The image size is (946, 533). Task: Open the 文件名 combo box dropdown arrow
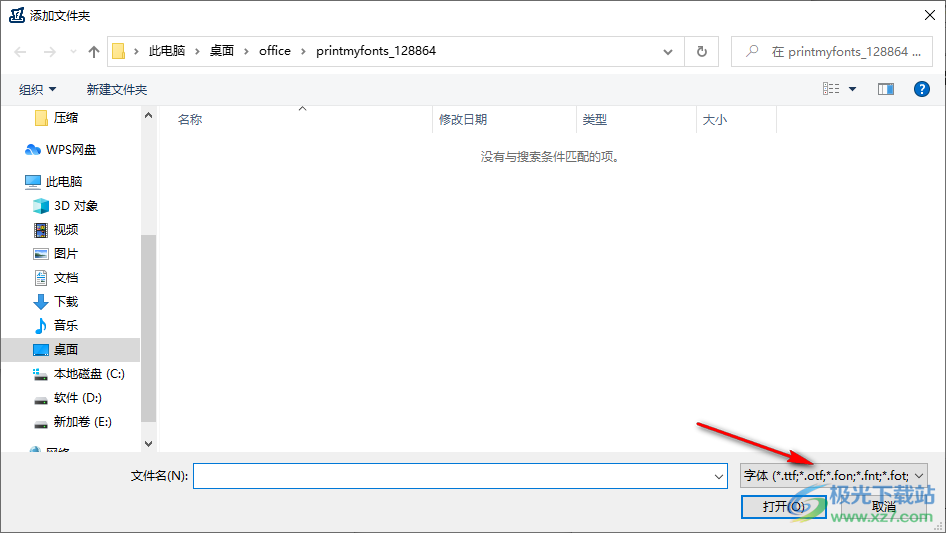[x=719, y=476]
